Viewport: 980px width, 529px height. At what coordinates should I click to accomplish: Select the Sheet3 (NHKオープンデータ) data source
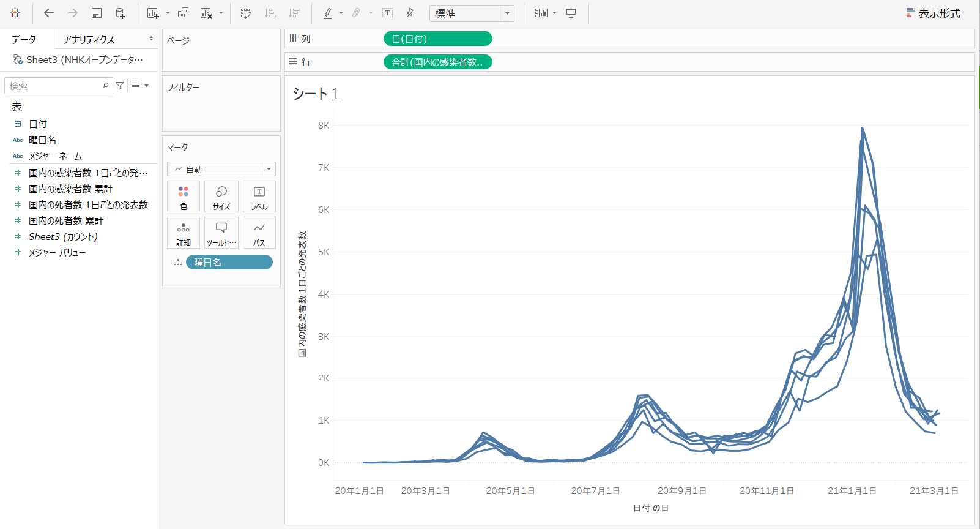click(78, 59)
